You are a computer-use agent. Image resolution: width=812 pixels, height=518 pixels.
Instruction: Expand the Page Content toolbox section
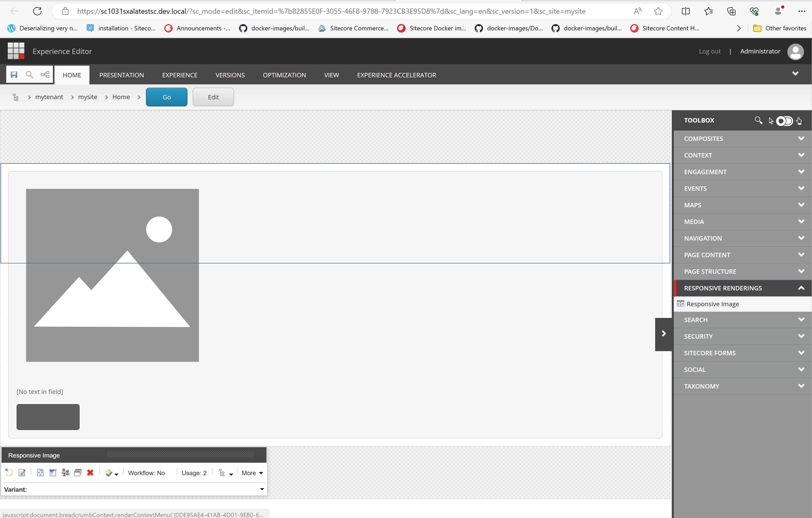point(801,255)
